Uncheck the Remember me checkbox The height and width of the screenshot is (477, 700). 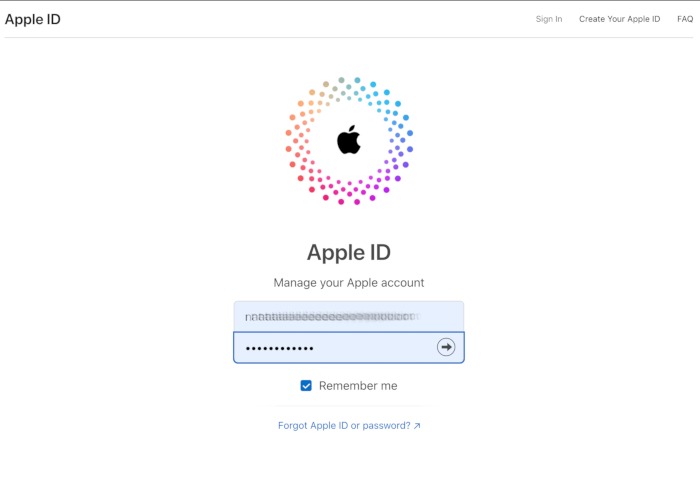pos(306,385)
